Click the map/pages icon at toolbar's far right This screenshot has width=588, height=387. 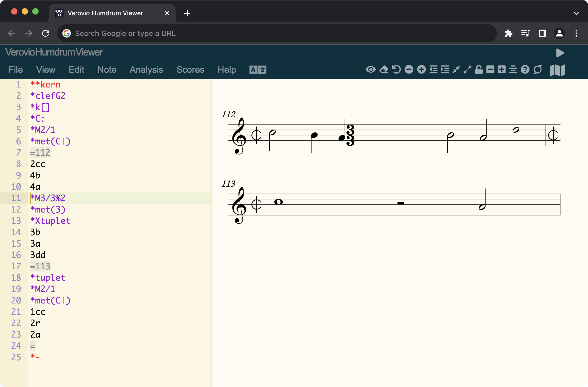pyautogui.click(x=558, y=70)
